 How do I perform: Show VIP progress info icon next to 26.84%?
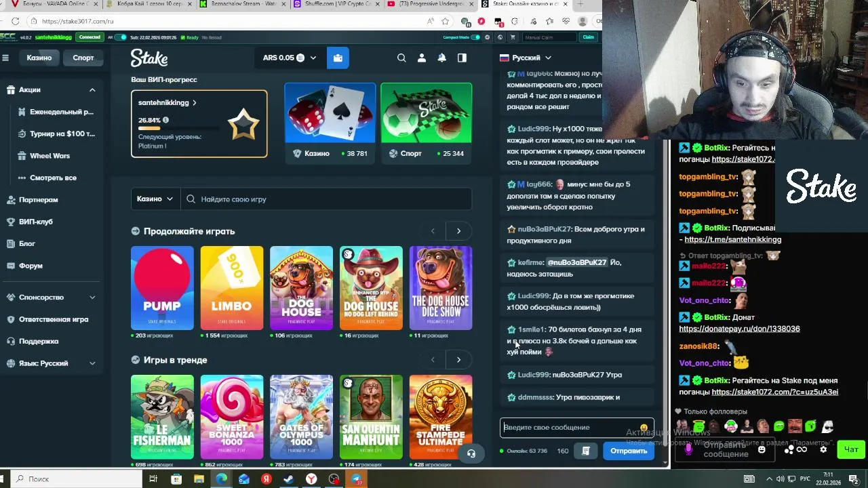point(165,120)
